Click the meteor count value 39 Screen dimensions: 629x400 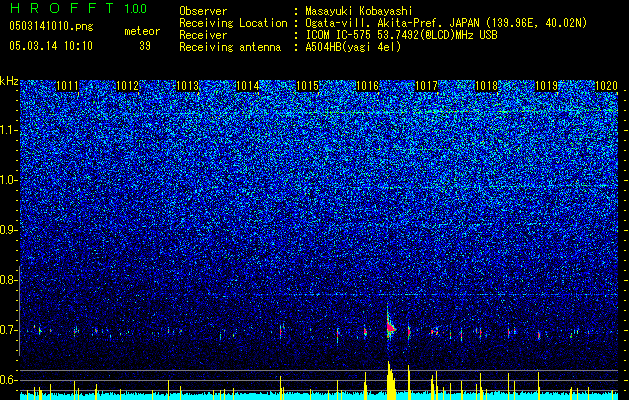(145, 46)
